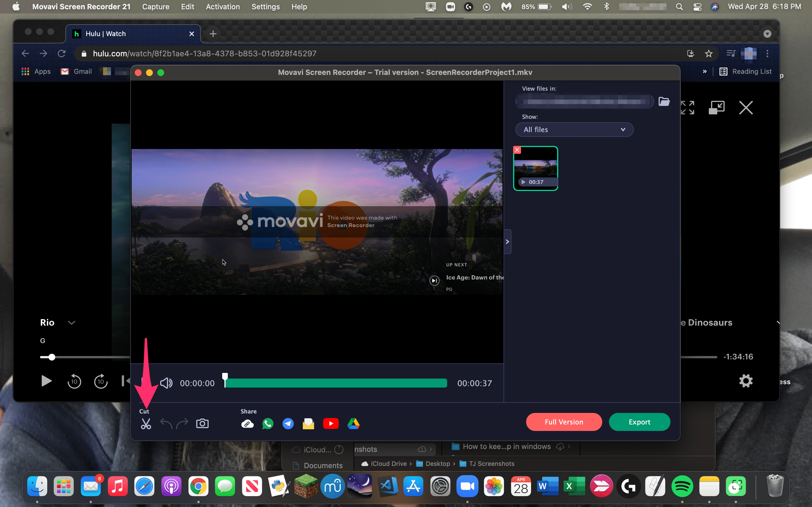Viewport: 812px width, 507px height.
Task: Get shareable link cloud icon
Action: 247,424
